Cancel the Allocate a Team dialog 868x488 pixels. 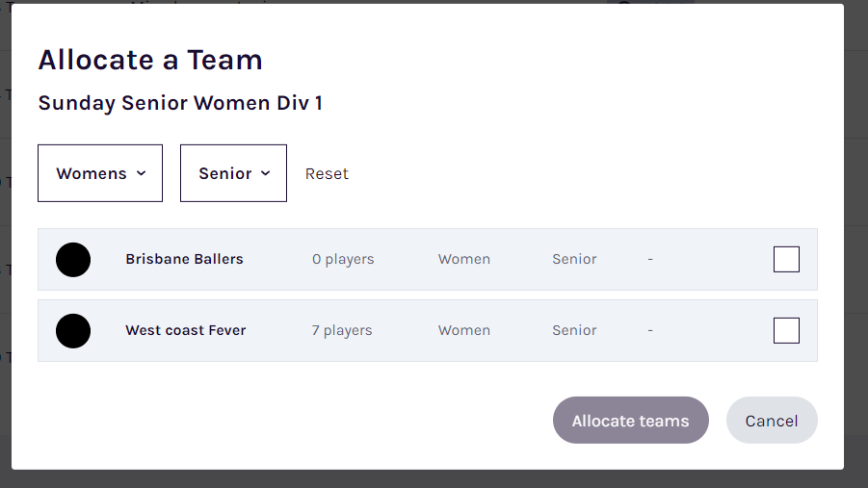click(x=772, y=420)
